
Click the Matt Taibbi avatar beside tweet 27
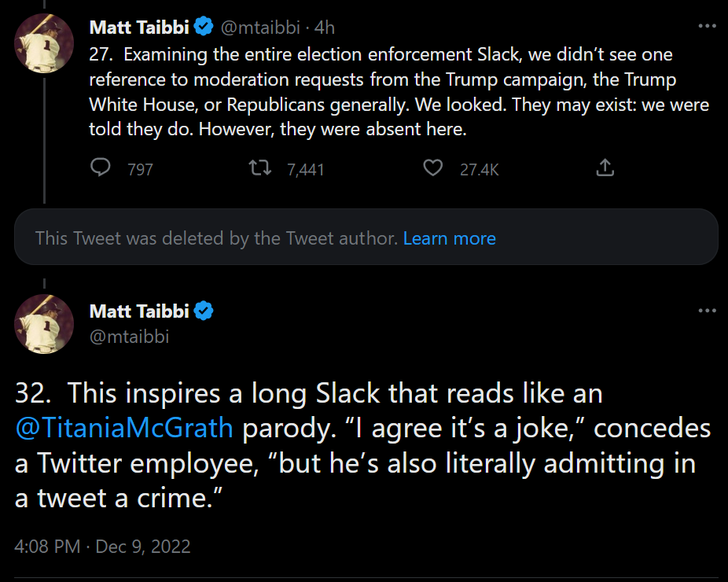(44, 43)
